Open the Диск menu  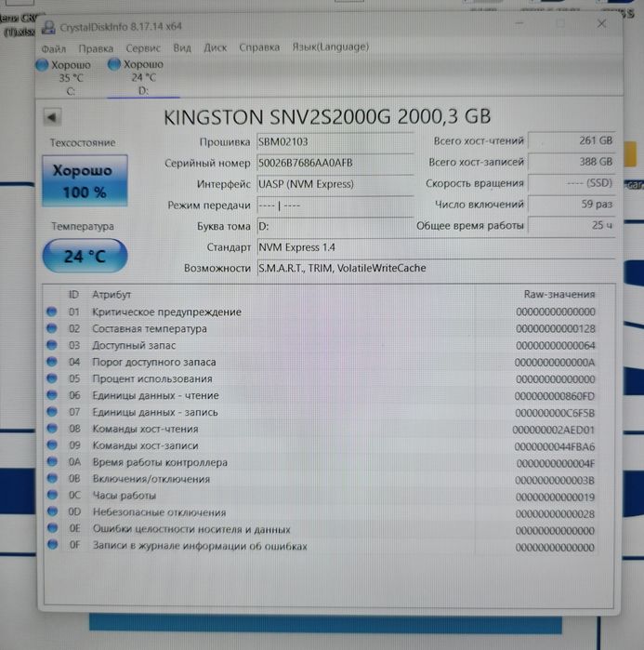click(215, 47)
